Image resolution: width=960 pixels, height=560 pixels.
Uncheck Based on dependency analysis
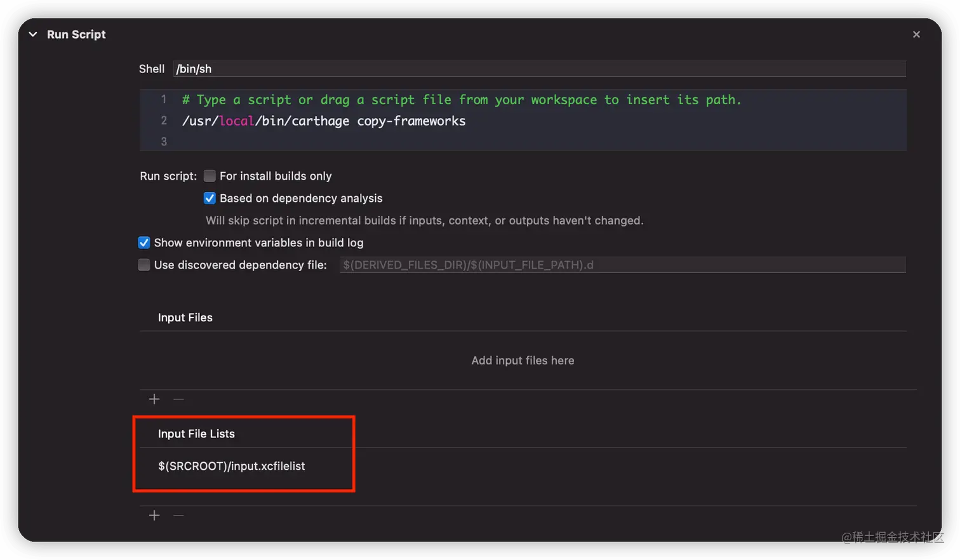210,198
